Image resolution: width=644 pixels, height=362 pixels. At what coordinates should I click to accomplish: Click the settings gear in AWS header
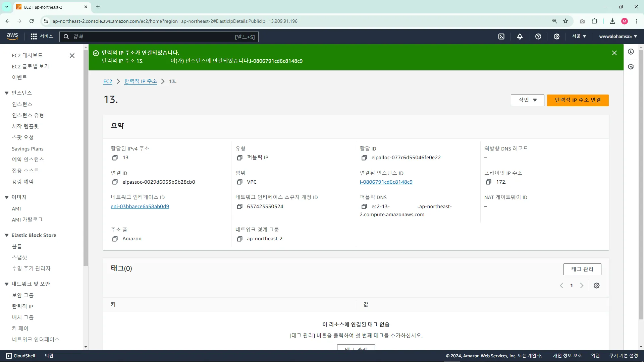coord(556,37)
